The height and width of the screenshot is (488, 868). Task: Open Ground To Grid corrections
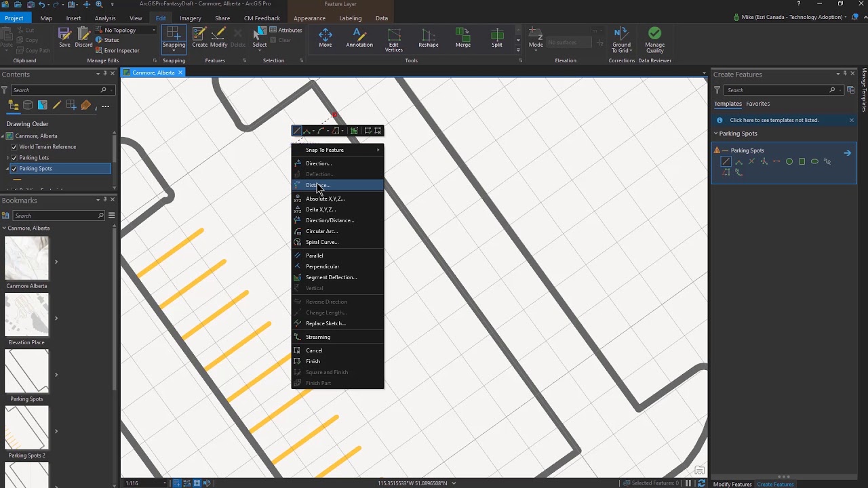(x=621, y=40)
